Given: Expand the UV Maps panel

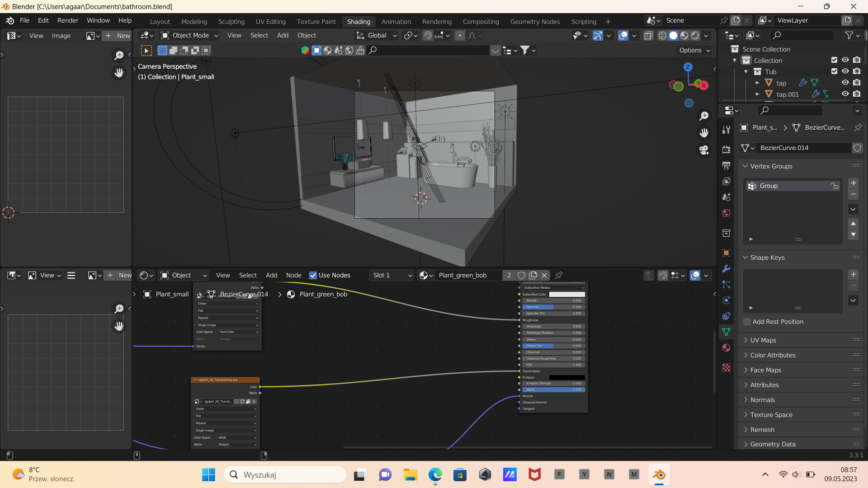Looking at the screenshot, I should 763,340.
